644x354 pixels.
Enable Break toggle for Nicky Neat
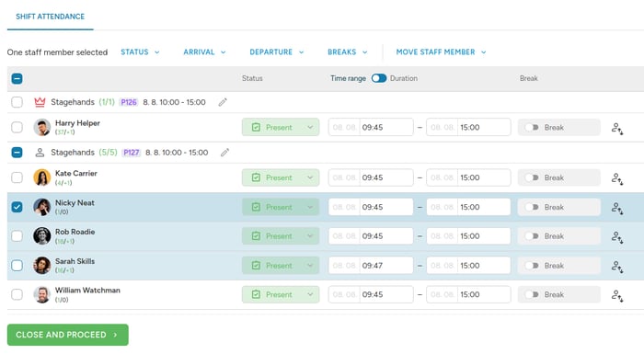click(x=532, y=207)
